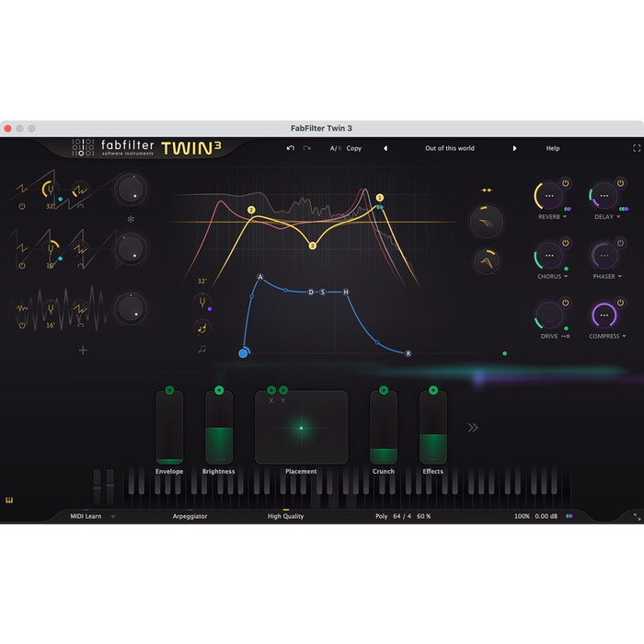Click second oscillator 16' octave value
Image resolution: width=644 pixels, height=644 pixels.
[50, 266]
